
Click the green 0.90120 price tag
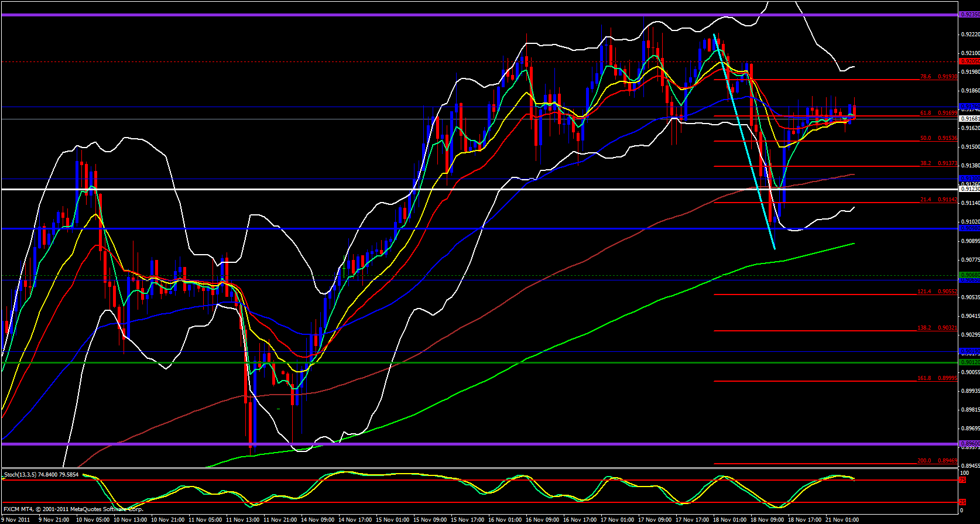(x=969, y=362)
